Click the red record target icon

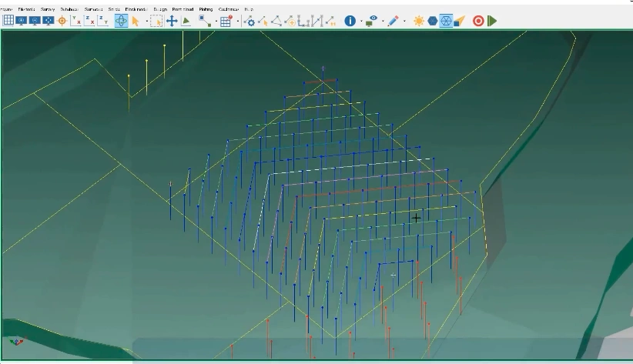coord(478,21)
